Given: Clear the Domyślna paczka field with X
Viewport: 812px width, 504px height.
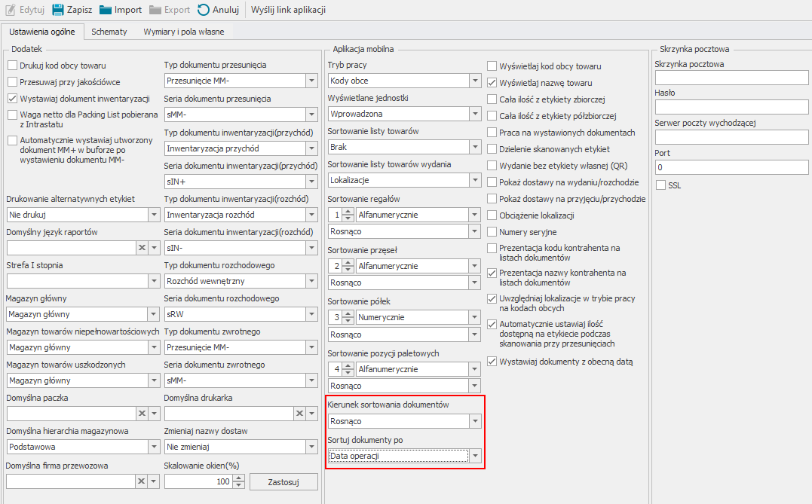Looking at the screenshot, I should tap(141, 413).
